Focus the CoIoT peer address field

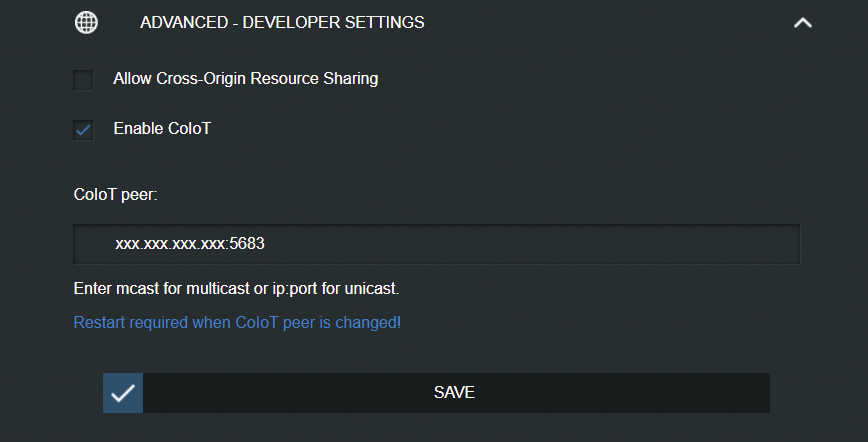436,244
